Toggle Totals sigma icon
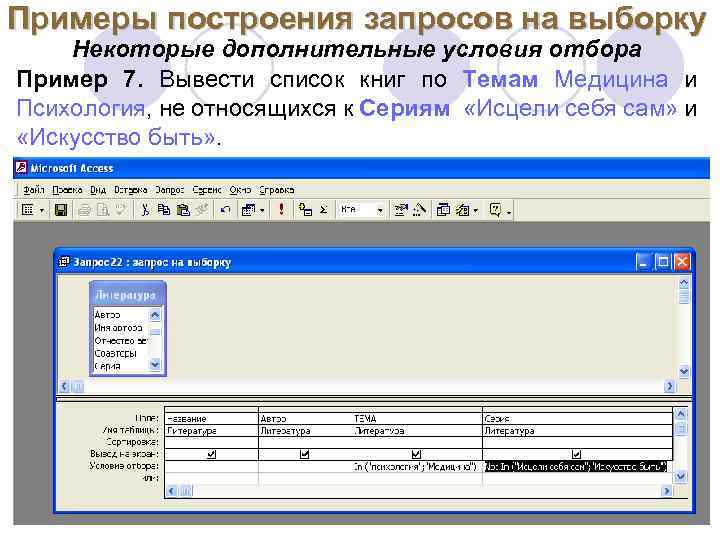This screenshot has width=720, height=540. coord(324,210)
